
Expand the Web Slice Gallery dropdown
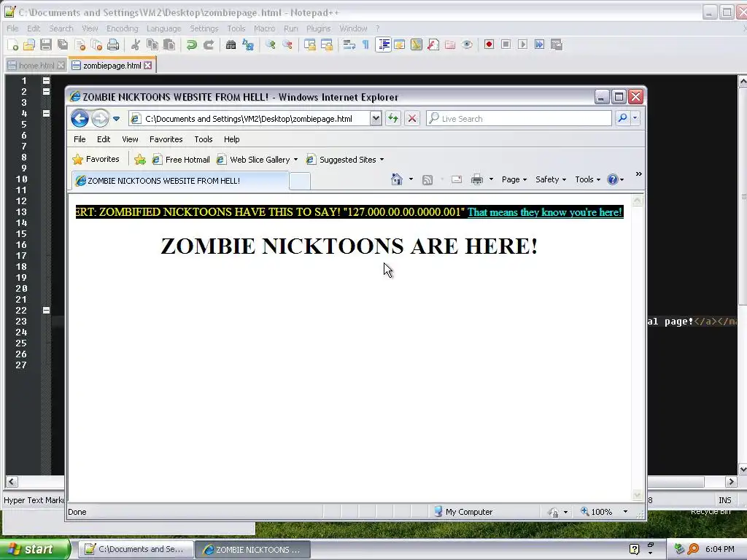pos(295,160)
